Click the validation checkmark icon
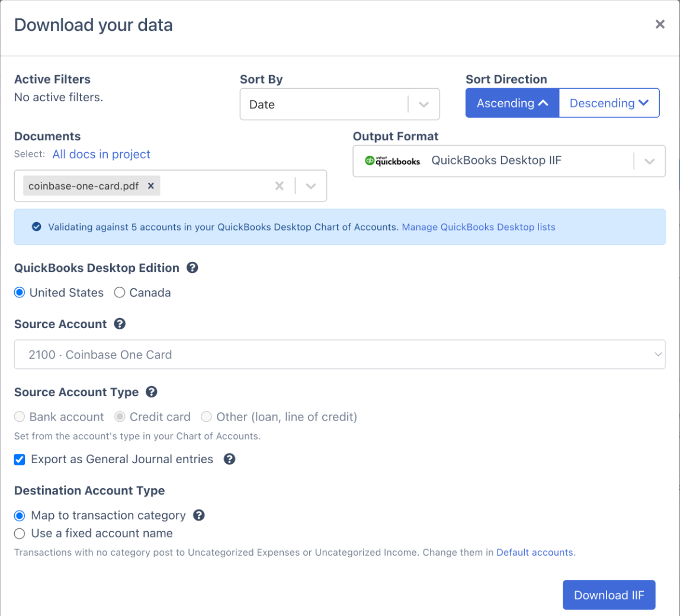This screenshot has width=680, height=616. point(37,227)
